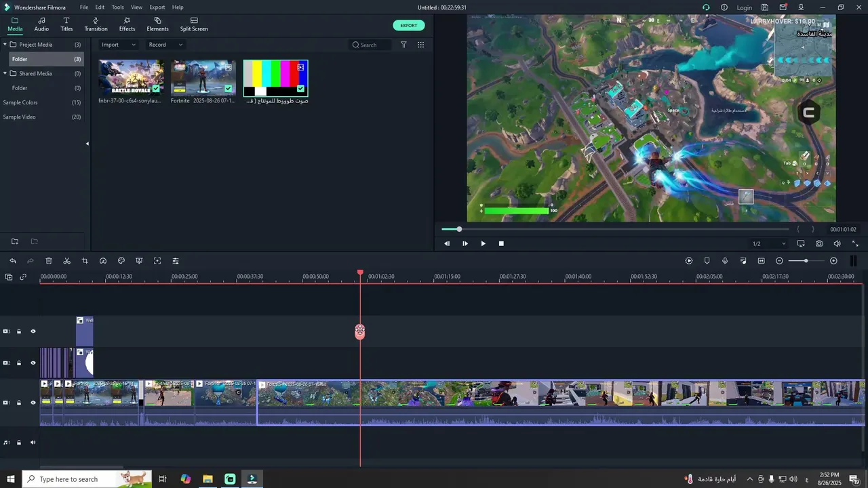Viewport: 868px width, 488px height.
Task: Click the preview fullscreen arrows icon
Action: pos(855,243)
